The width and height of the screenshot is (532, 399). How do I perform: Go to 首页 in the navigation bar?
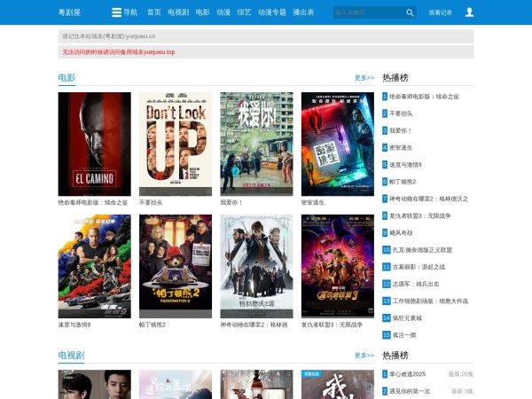(x=153, y=12)
